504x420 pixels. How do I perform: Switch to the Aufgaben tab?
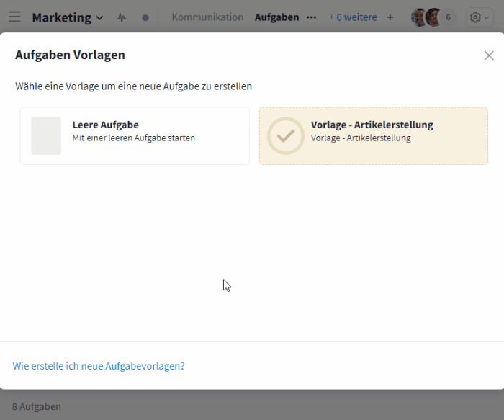coord(276,17)
